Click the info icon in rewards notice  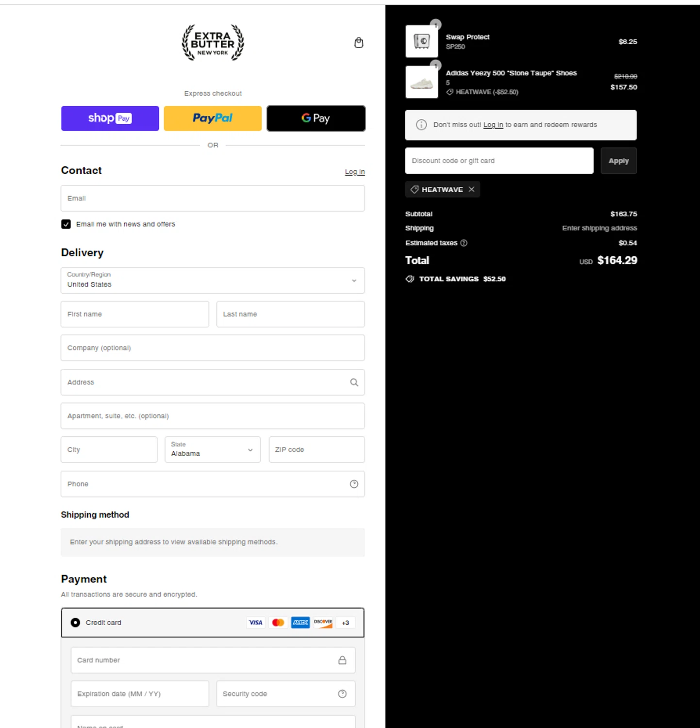pyautogui.click(x=421, y=125)
